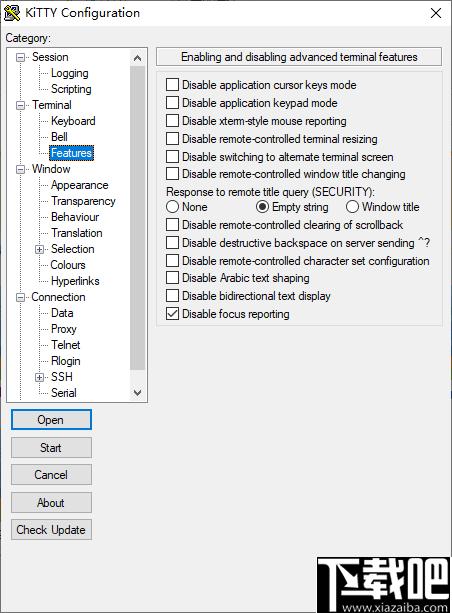Go to Proxy settings category

(x=64, y=329)
